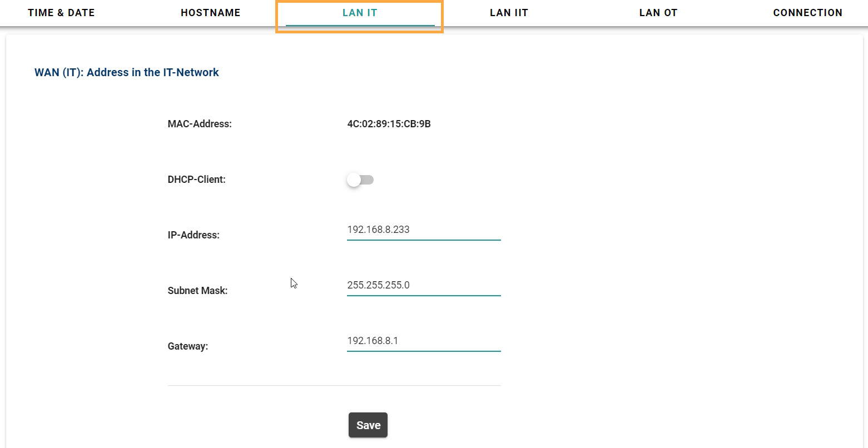Viewport: 868px width, 448px height.
Task: Click the WAN (IT) section heading
Action: point(127,72)
